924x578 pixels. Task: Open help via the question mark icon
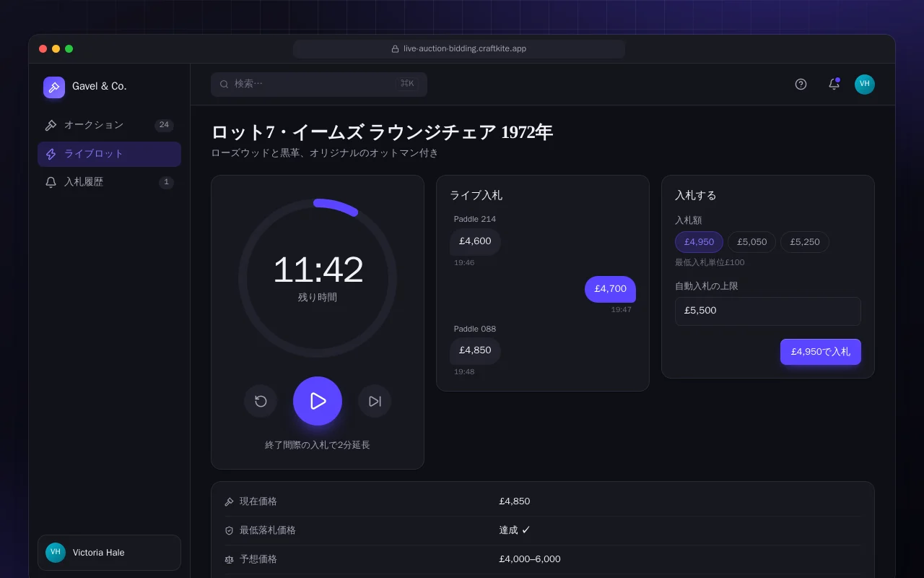click(801, 84)
